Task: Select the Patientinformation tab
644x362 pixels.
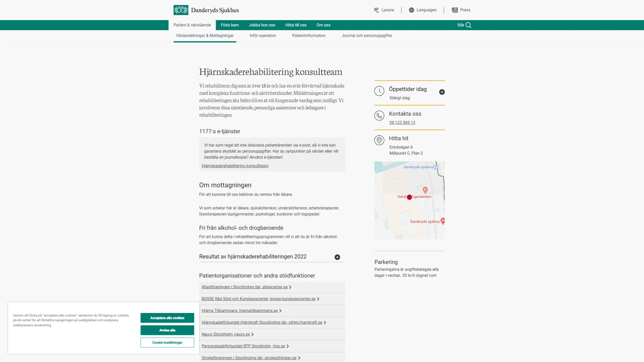Action: pos(309,36)
